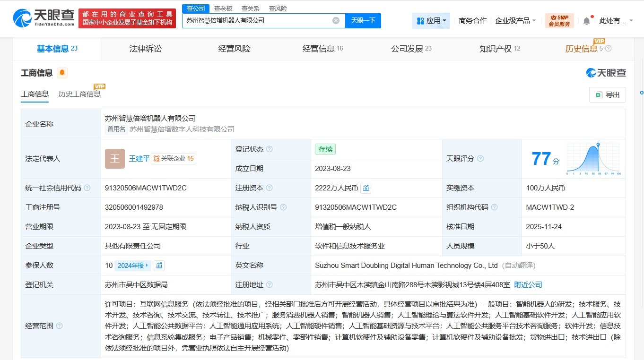
Task: Click the alert bell beside 工商信息 heading
Action: point(62,73)
